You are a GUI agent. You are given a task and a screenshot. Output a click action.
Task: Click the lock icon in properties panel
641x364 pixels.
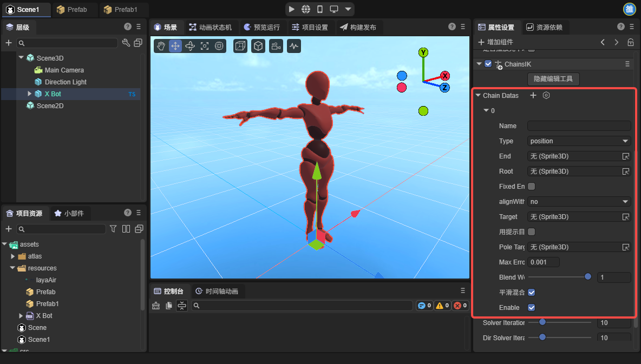click(x=631, y=42)
